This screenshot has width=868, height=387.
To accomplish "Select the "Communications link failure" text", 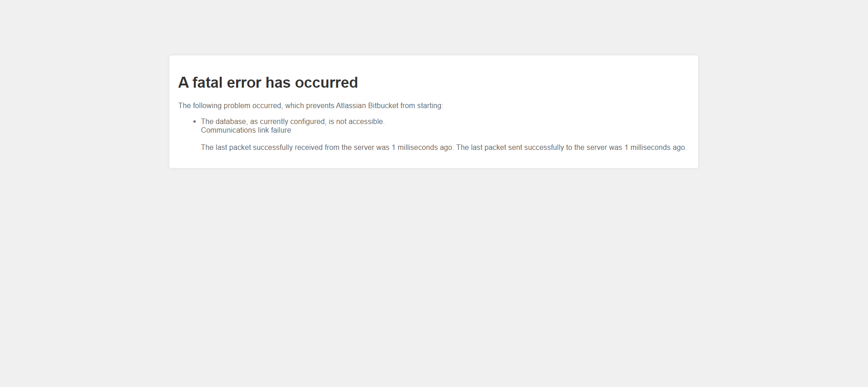I will 246,130.
